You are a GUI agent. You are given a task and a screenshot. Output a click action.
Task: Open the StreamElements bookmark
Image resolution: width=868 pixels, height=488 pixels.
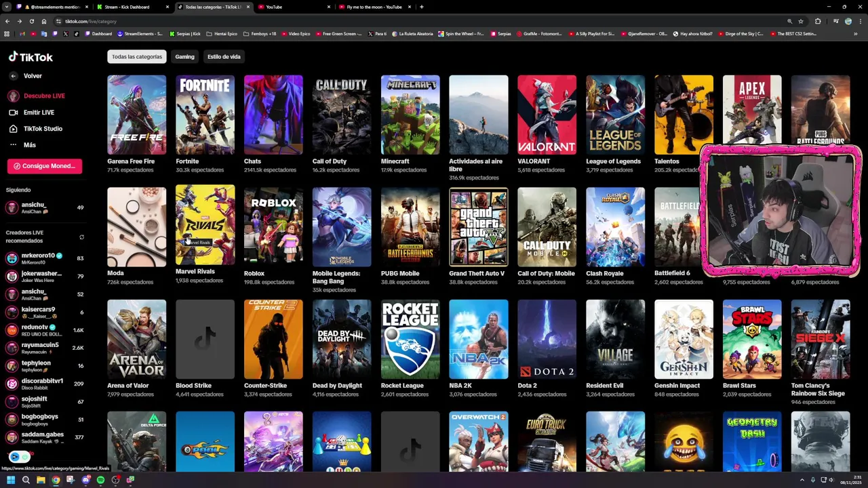click(x=140, y=33)
